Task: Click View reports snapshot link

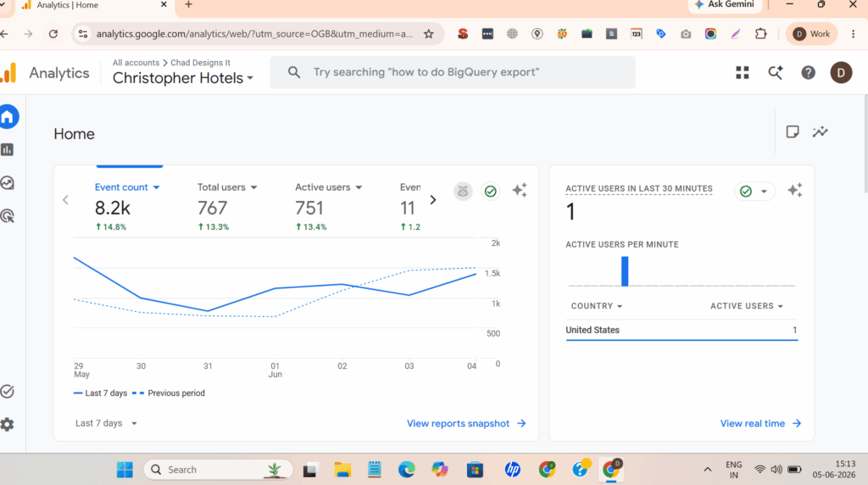Action: [x=466, y=424]
